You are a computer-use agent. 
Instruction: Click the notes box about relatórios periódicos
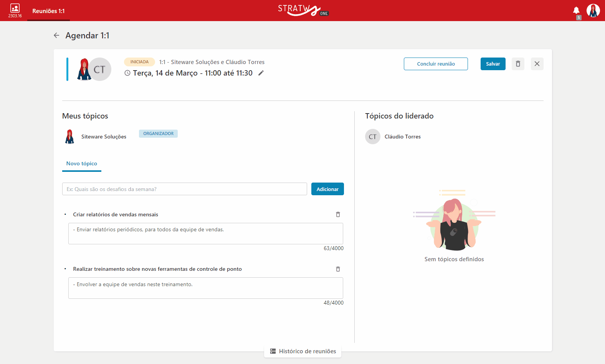[206, 234]
